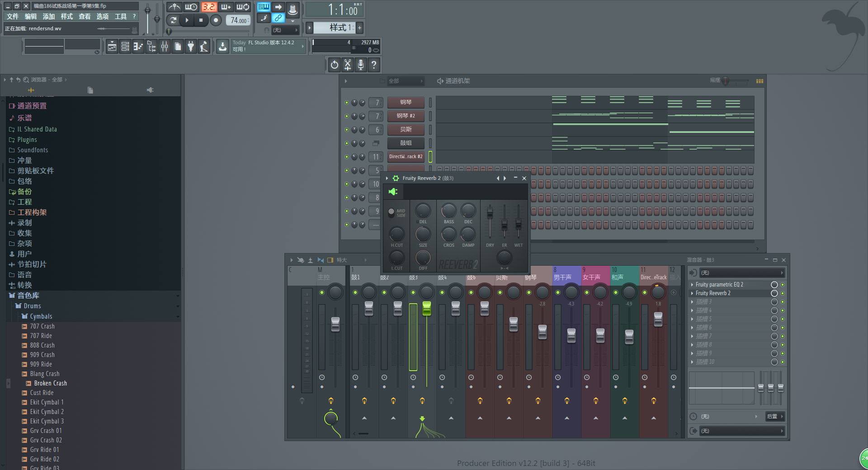Click the 鼓组 channel button

(x=406, y=143)
